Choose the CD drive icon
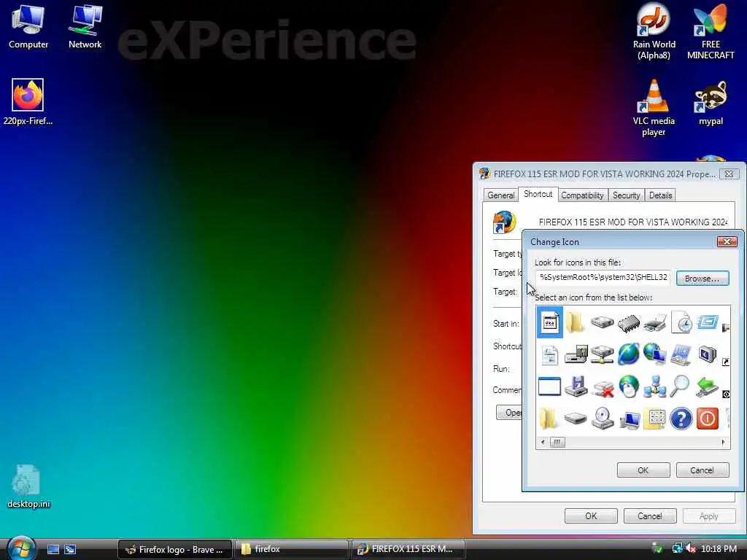Screen dimensions: 747x560 (603, 418)
